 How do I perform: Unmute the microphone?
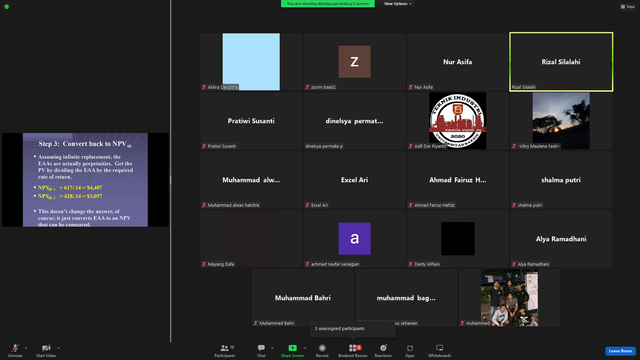(x=15, y=350)
